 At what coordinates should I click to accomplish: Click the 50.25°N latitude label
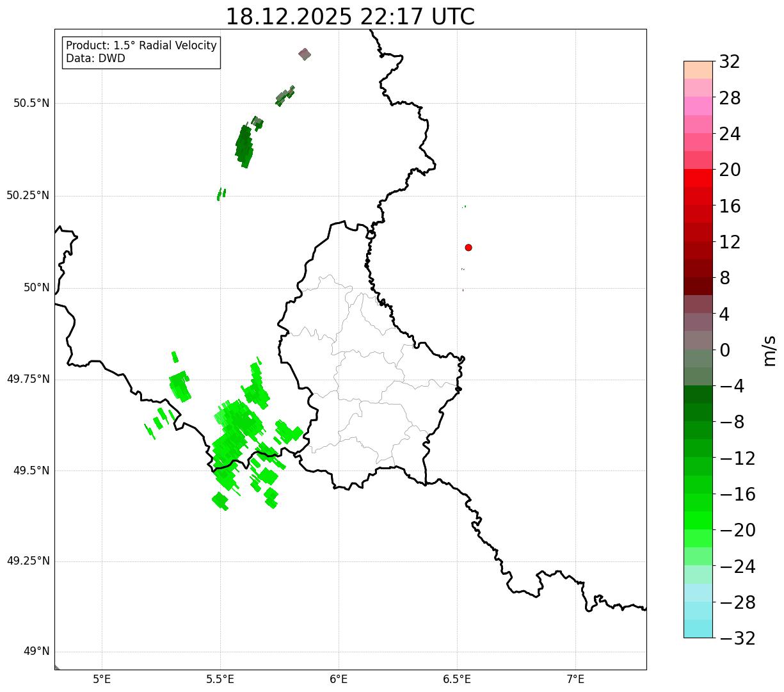click(x=28, y=195)
